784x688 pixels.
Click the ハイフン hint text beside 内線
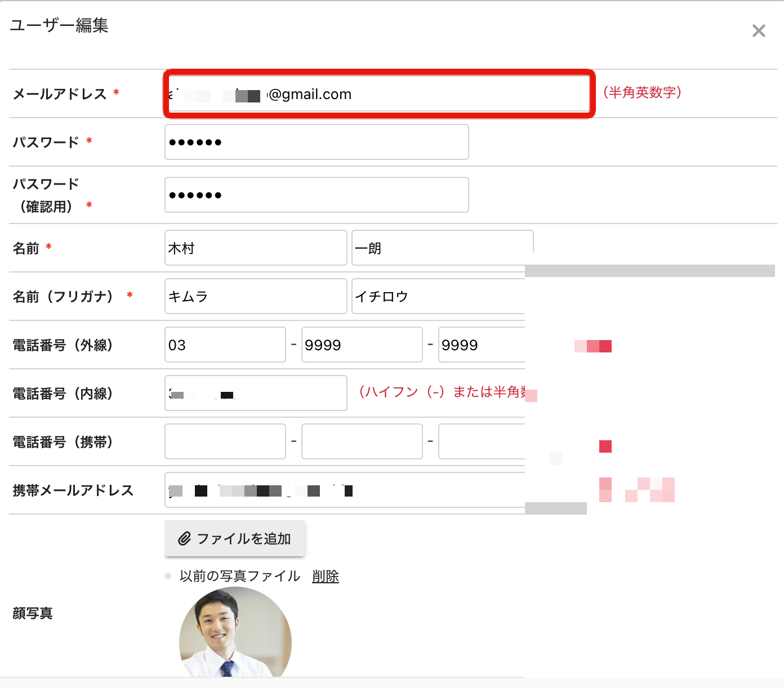pyautogui.click(x=442, y=392)
